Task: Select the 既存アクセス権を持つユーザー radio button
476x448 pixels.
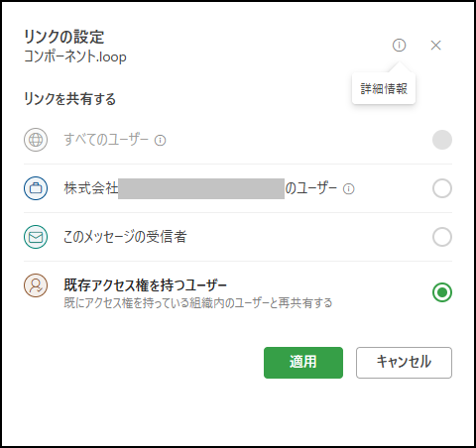Action: [x=442, y=292]
